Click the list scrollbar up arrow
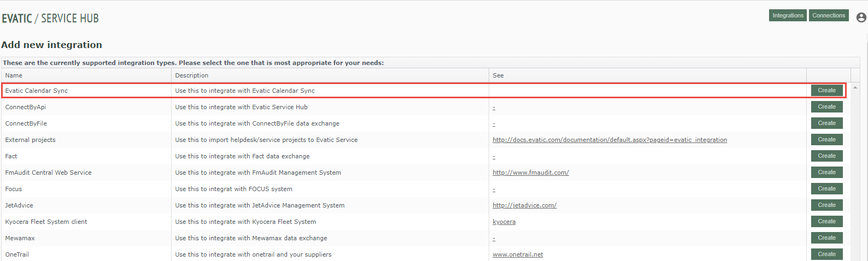868x261 pixels. click(855, 87)
